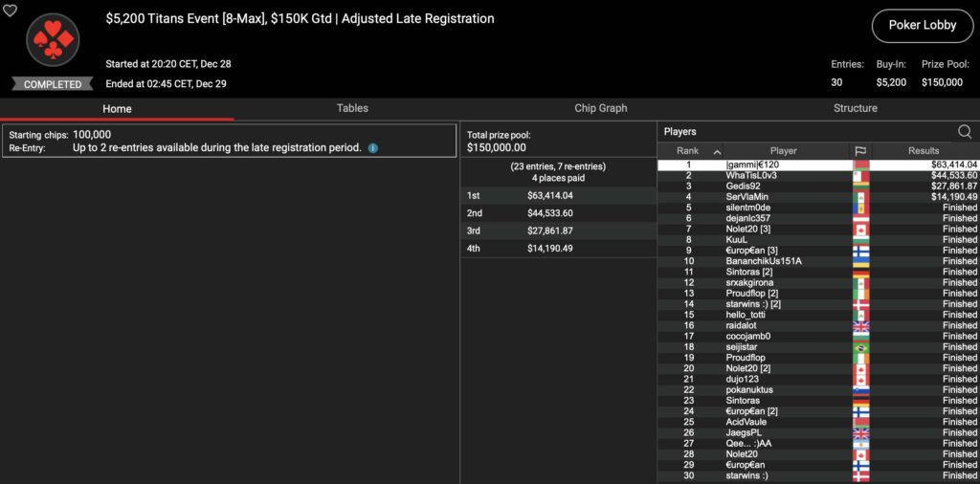Select the 1st place payout row
This screenshot has width=980, height=484.
click(557, 195)
